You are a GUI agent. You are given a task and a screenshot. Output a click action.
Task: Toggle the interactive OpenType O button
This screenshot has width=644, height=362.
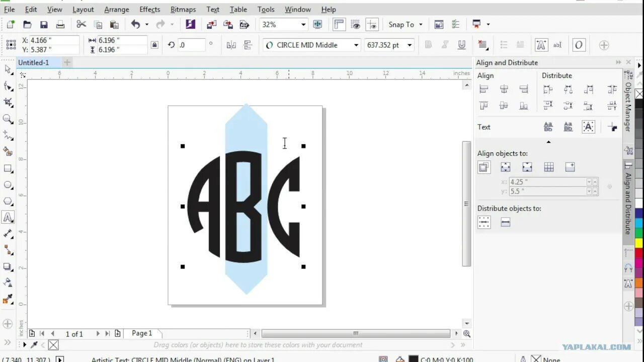coord(579,45)
